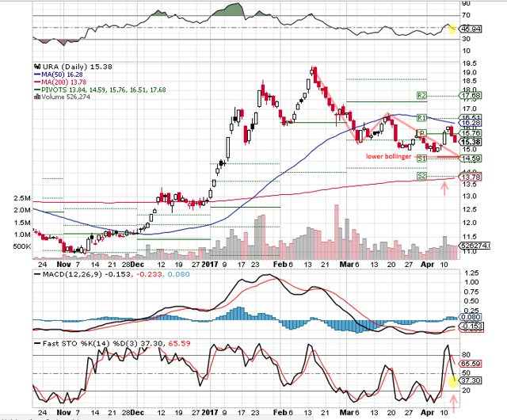Click the volume bars icon in legend
Image resolution: width=507 pixels, height=420 pixels.
(x=37, y=97)
